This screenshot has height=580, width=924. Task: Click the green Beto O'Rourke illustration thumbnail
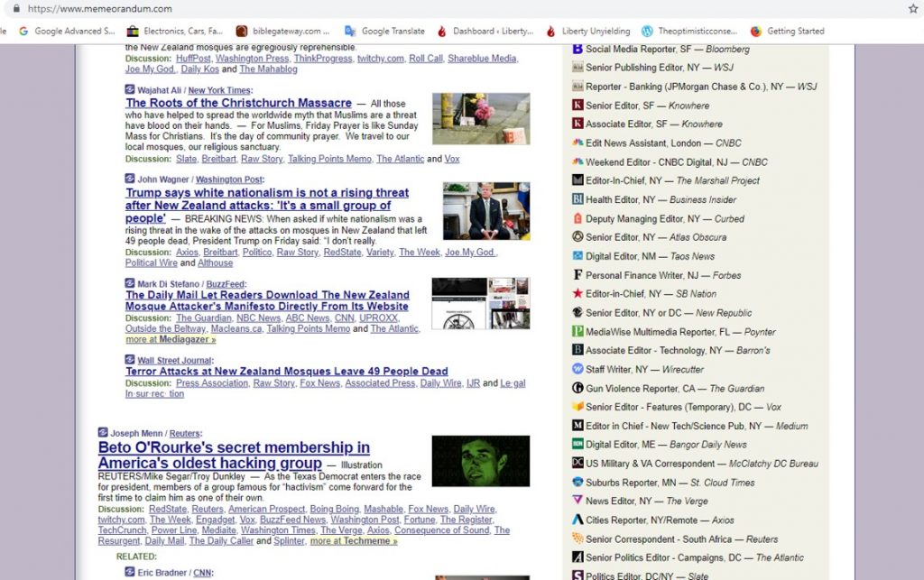pyautogui.click(x=481, y=461)
